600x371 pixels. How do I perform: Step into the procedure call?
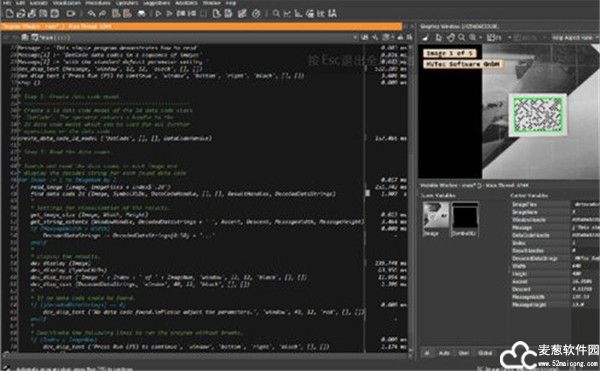pos(192,14)
